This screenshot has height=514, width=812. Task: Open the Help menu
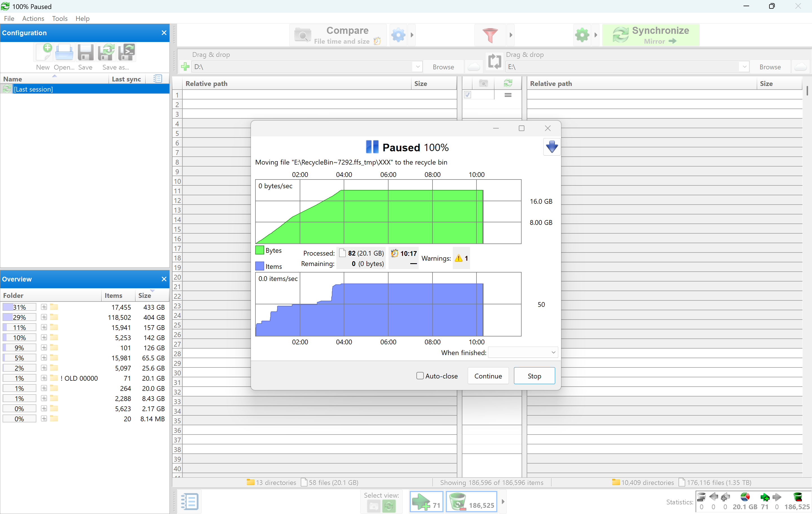click(82, 19)
